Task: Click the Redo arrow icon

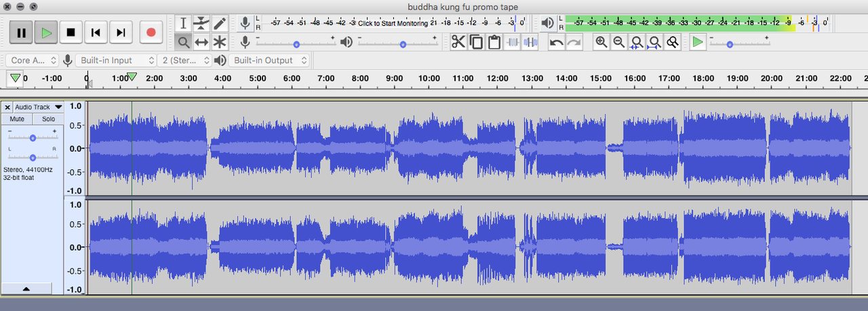Action: click(574, 42)
